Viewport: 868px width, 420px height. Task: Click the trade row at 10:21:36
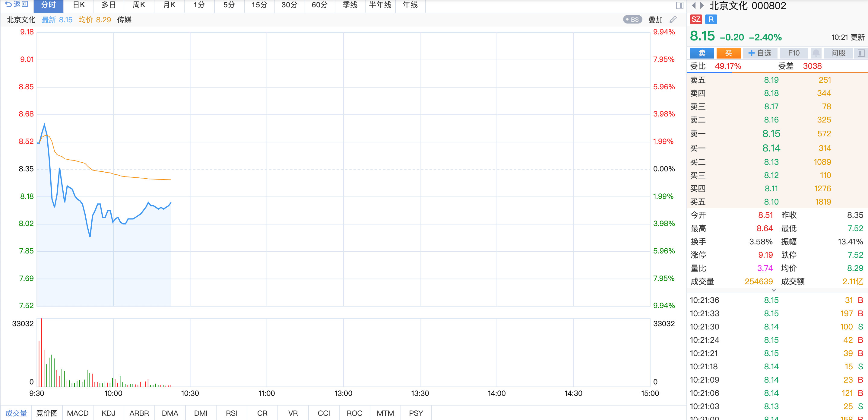pyautogui.click(x=777, y=300)
